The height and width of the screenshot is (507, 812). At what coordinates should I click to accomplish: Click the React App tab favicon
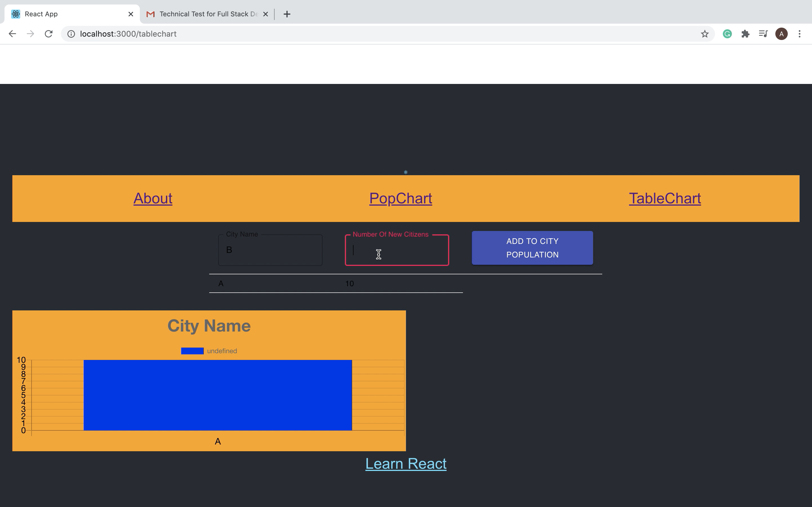click(x=15, y=14)
